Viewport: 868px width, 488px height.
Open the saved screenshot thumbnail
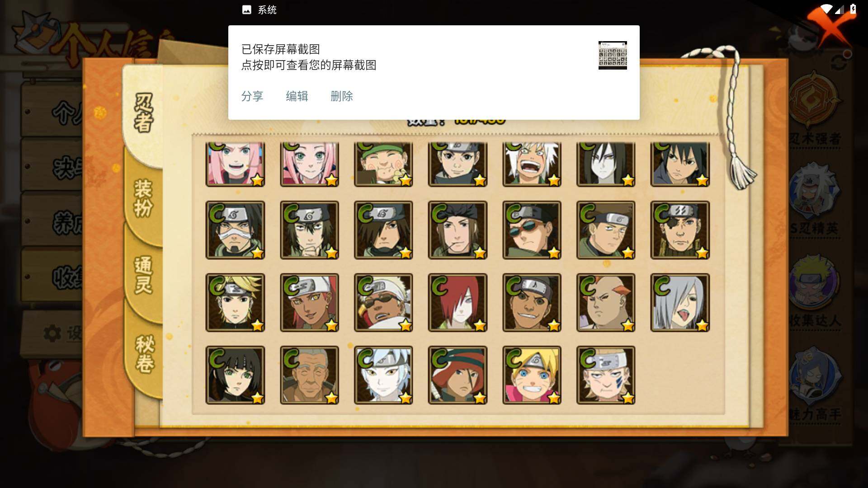pos(613,55)
